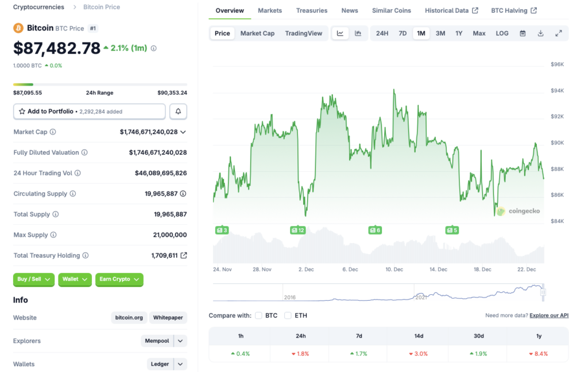The width and height of the screenshot is (588, 372).
Task: Open the calendar date range picker icon
Action: 523,33
